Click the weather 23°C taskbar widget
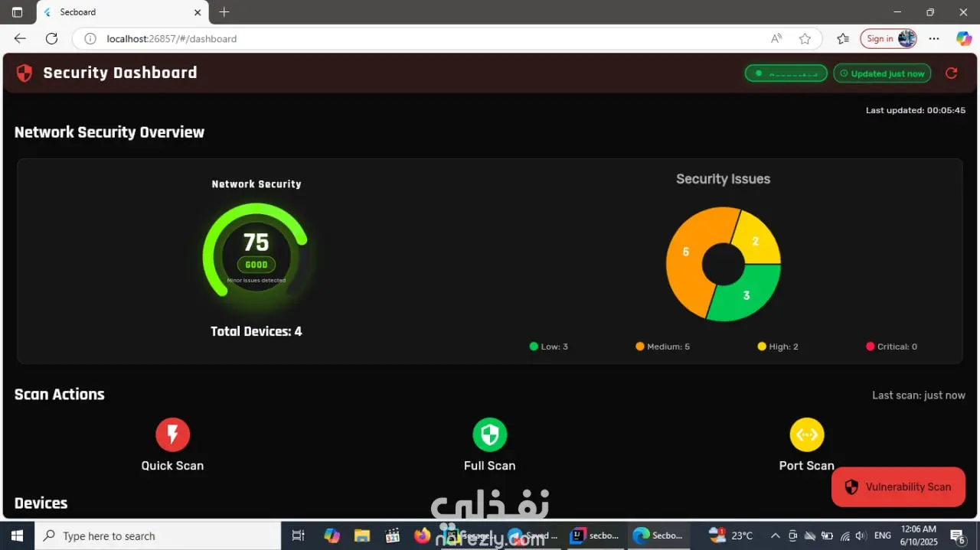980x550 pixels. [731, 535]
